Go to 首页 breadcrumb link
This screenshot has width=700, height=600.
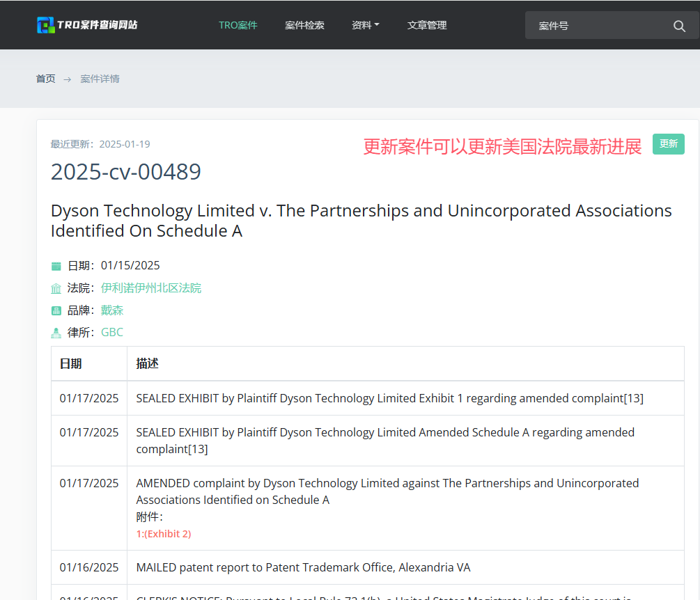click(45, 79)
